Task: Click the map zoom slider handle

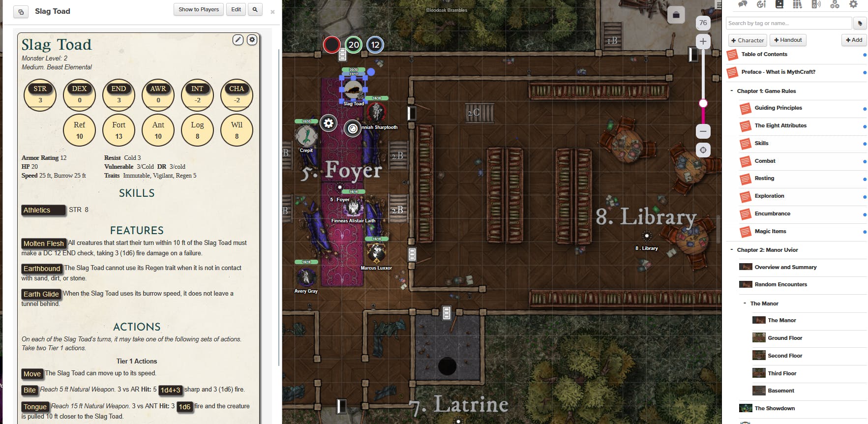Action: (x=703, y=103)
